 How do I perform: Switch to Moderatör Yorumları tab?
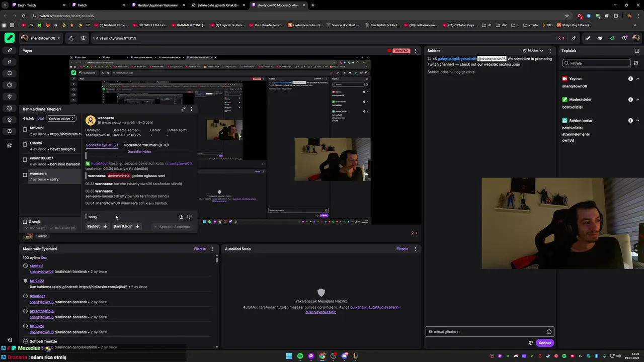pyautogui.click(x=146, y=145)
